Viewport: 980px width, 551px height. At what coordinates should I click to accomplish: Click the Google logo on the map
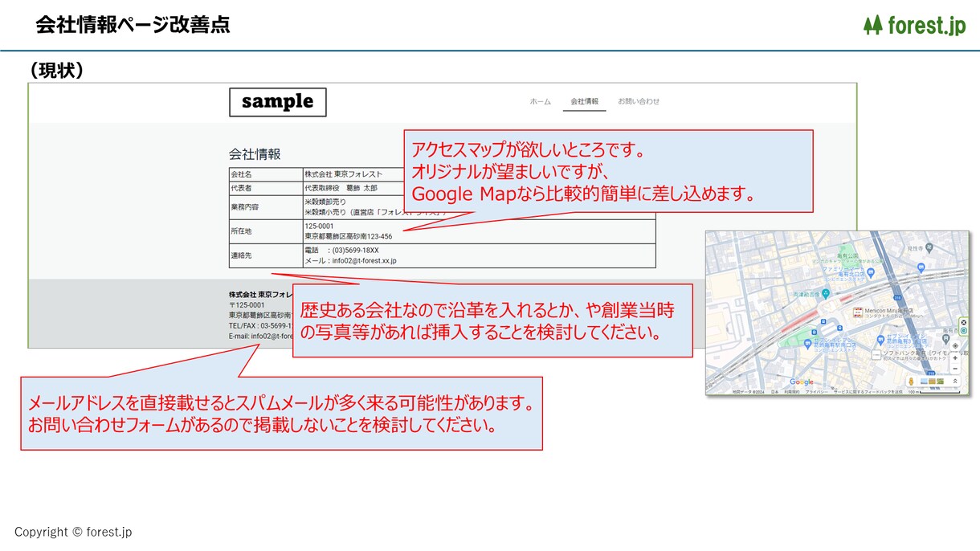click(x=802, y=382)
